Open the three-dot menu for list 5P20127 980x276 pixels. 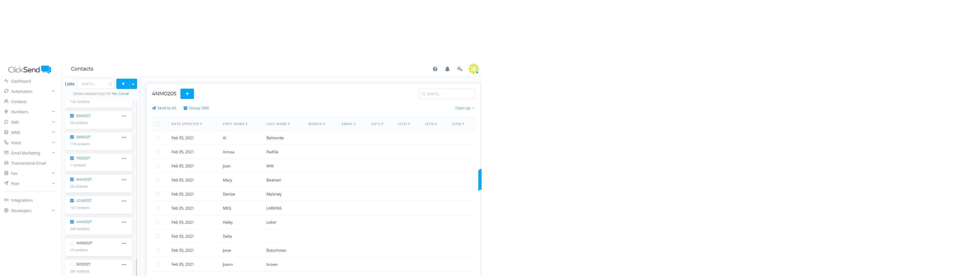(x=124, y=264)
